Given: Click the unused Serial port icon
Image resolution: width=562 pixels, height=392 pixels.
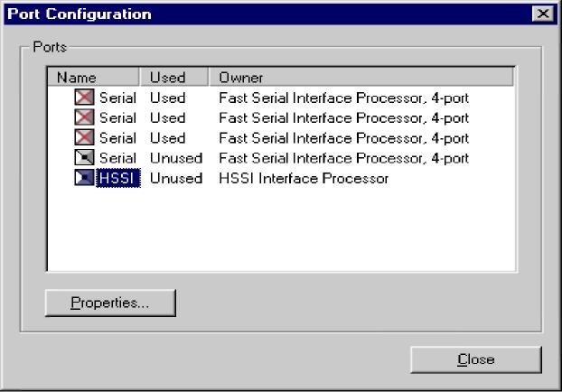Looking at the screenshot, I should coord(84,158).
